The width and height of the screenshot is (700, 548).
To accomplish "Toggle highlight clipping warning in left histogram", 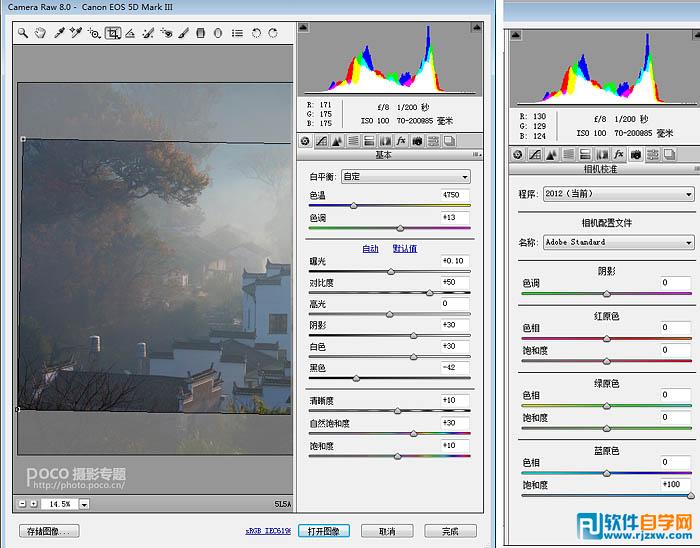I will (476, 27).
